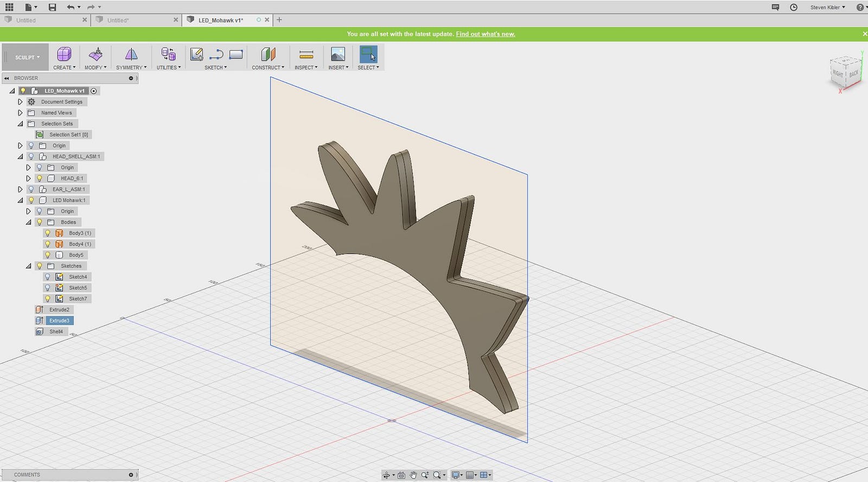Open the CREATE menu
868x482 pixels.
click(64, 67)
